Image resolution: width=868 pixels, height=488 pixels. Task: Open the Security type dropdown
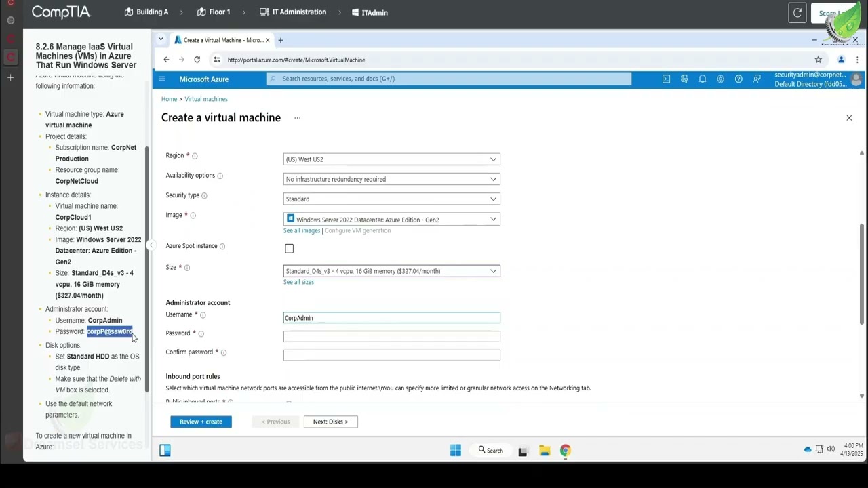(392, 199)
